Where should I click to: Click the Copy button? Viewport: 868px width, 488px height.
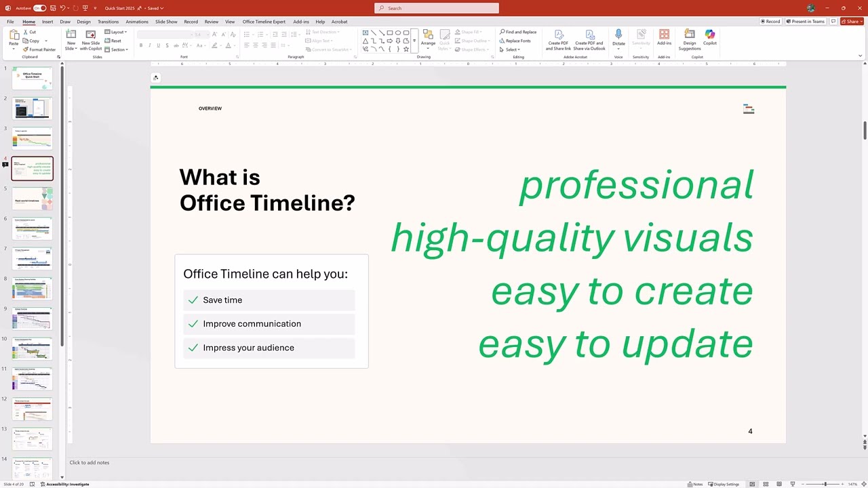pyautogui.click(x=31, y=41)
